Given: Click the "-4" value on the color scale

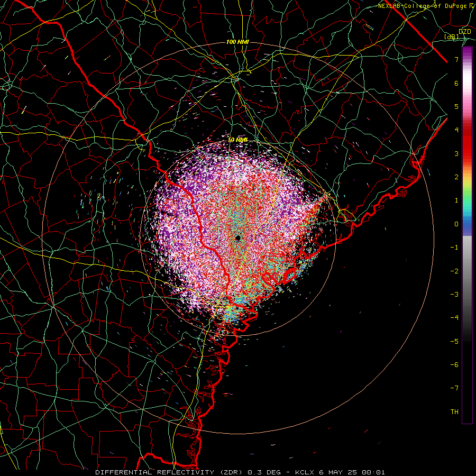Looking at the screenshot, I should 454,318.
